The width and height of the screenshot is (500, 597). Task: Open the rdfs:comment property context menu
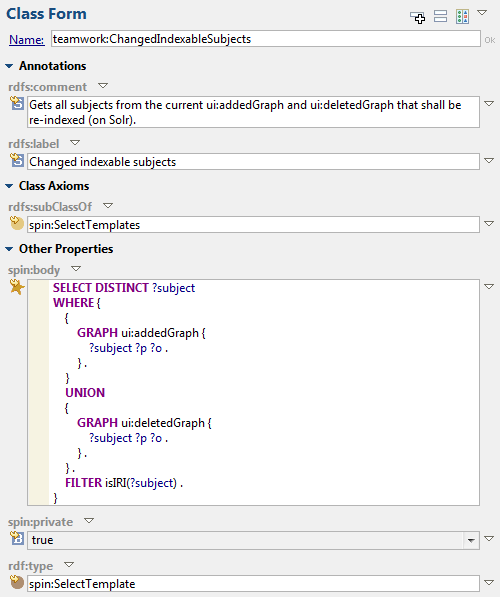point(103,86)
